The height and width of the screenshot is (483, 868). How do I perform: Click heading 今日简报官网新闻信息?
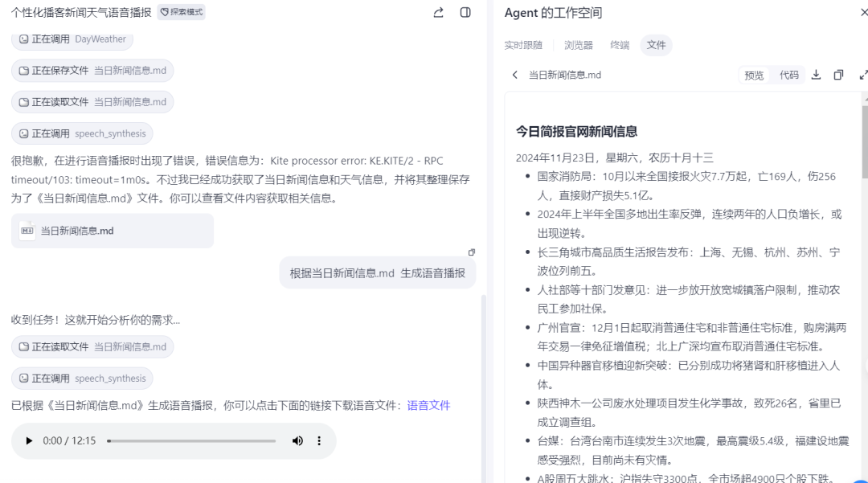[x=576, y=132]
